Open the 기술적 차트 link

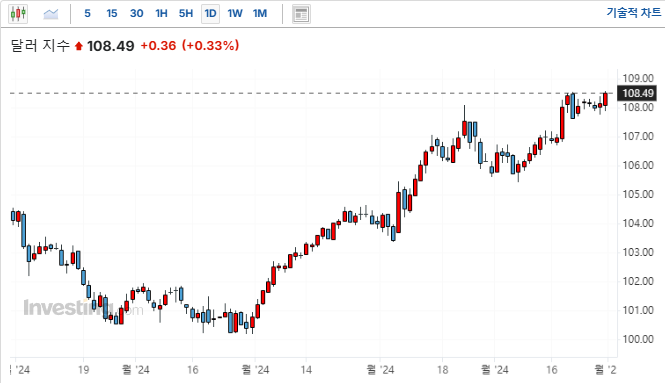pyautogui.click(x=633, y=13)
